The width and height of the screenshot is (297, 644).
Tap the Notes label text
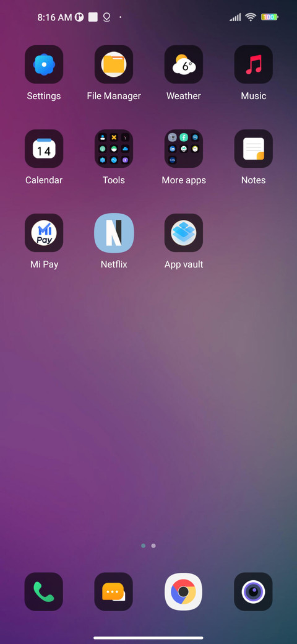click(254, 180)
